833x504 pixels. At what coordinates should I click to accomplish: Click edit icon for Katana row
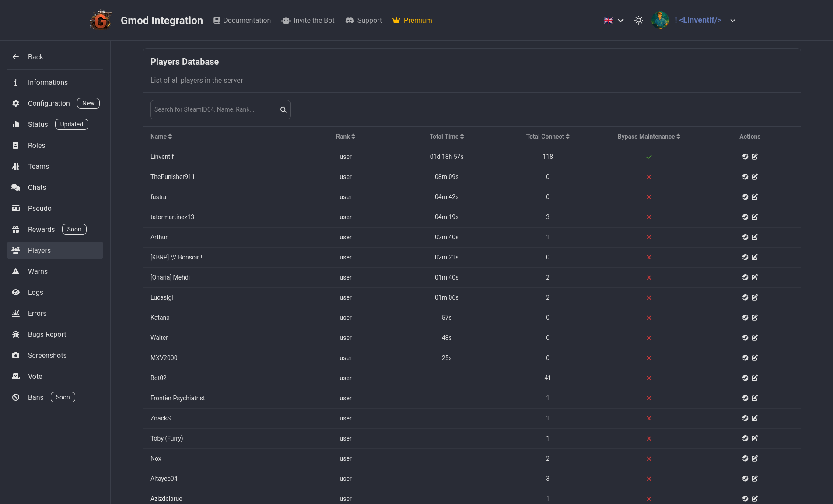pos(755,318)
